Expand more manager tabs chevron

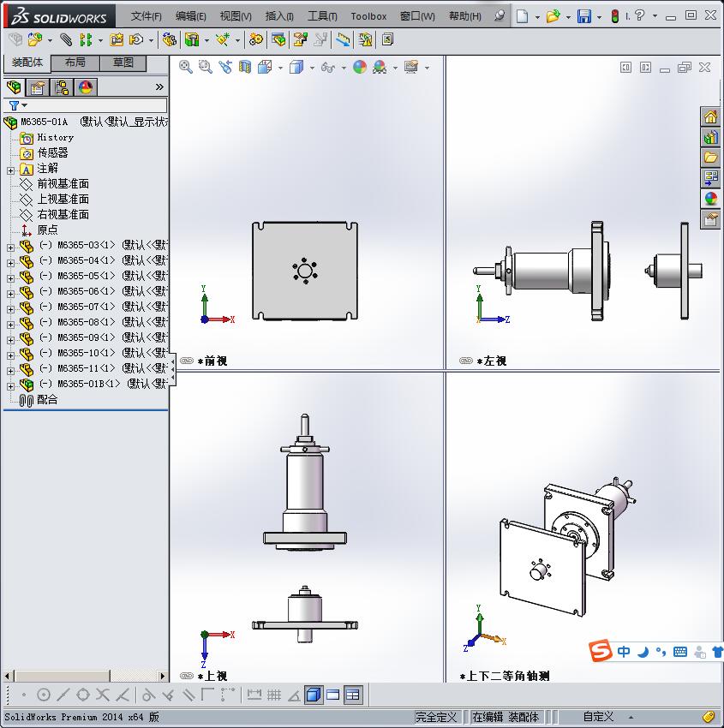(x=159, y=87)
